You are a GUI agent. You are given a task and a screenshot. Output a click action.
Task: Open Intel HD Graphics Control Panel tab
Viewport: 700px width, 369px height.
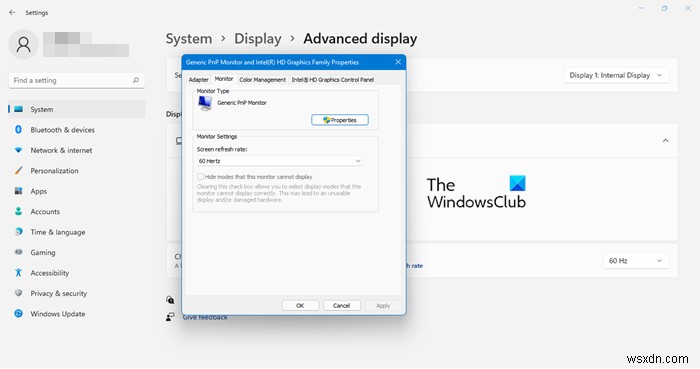[x=333, y=79]
